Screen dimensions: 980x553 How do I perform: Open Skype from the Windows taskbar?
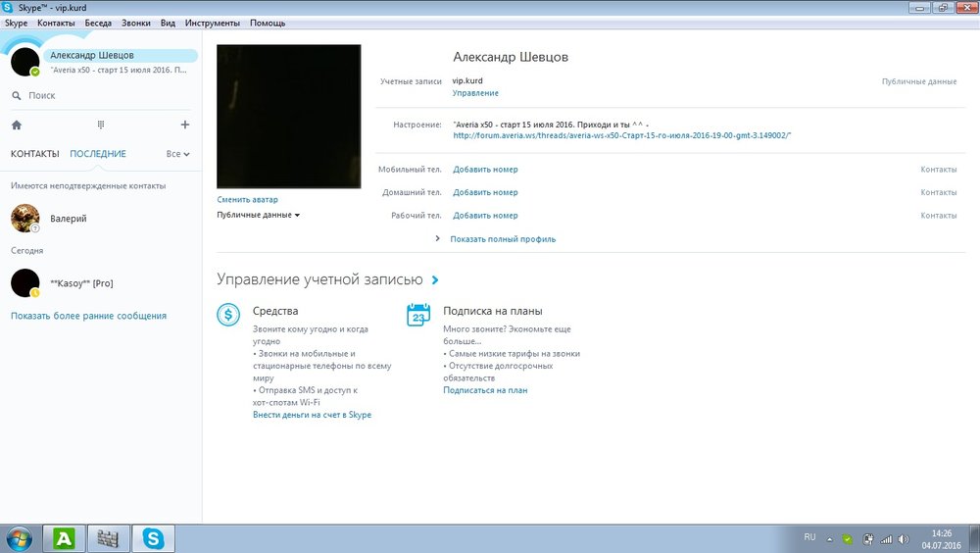point(154,537)
